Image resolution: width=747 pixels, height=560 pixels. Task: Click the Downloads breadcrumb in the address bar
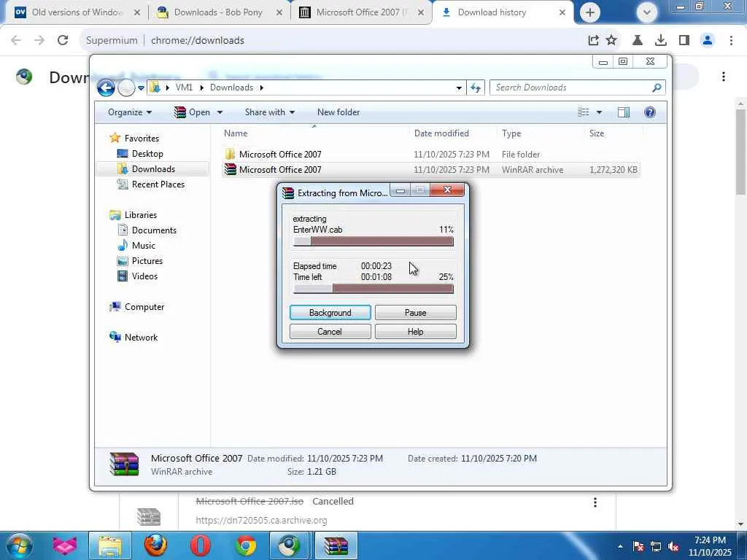click(231, 87)
